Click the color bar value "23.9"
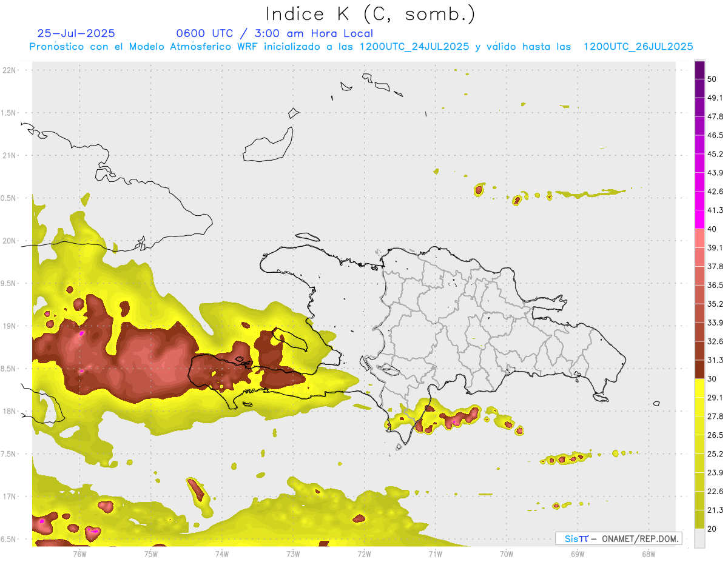Screen dimensions: 728x562 (715, 473)
